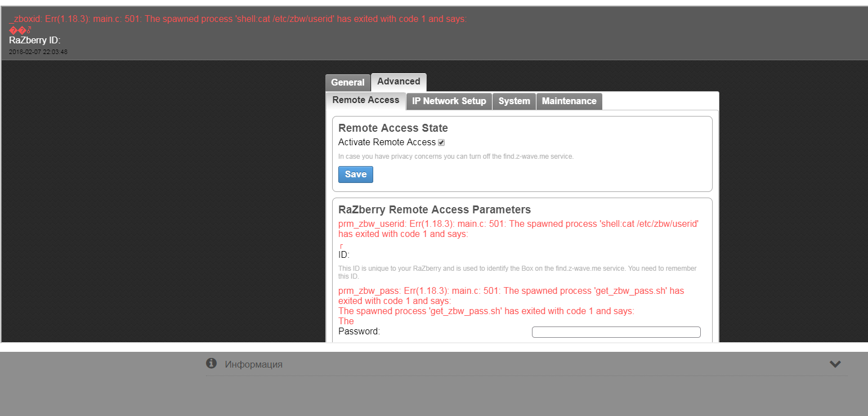Click the info icon beside Информация

(x=211, y=364)
